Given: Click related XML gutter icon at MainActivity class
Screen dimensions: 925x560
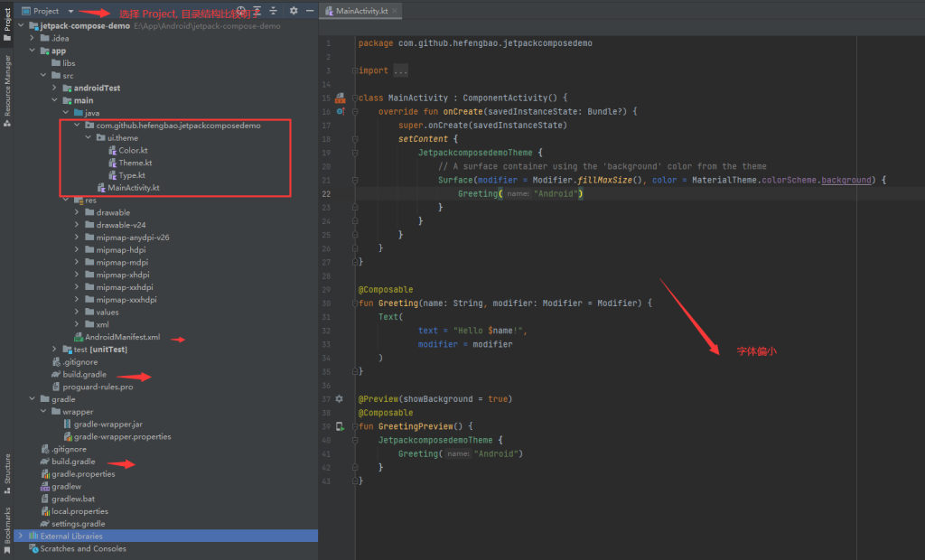Looking at the screenshot, I should [x=340, y=98].
